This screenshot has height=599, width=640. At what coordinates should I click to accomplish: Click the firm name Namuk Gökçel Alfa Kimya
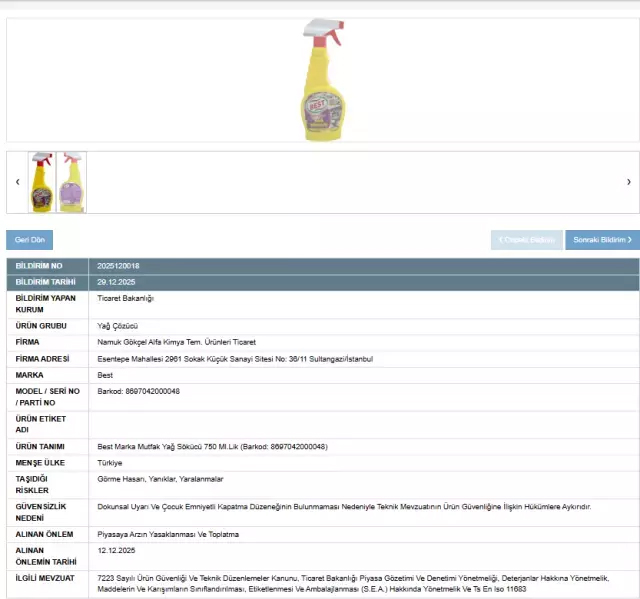(169, 342)
